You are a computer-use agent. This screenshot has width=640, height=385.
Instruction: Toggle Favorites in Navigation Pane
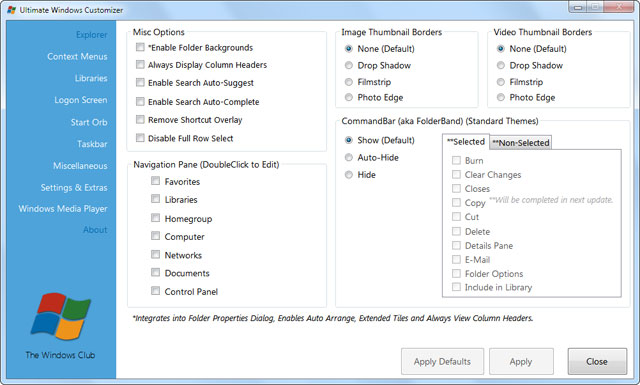[x=155, y=181]
